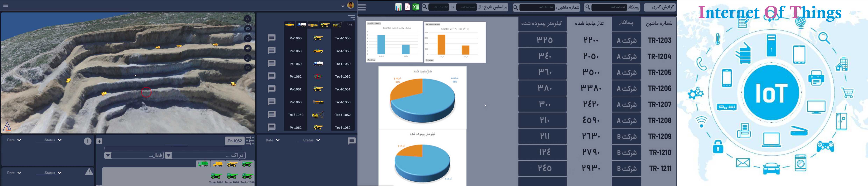Click the پیمانکار search input field
This screenshot has height=186, width=868.
tap(609, 7)
